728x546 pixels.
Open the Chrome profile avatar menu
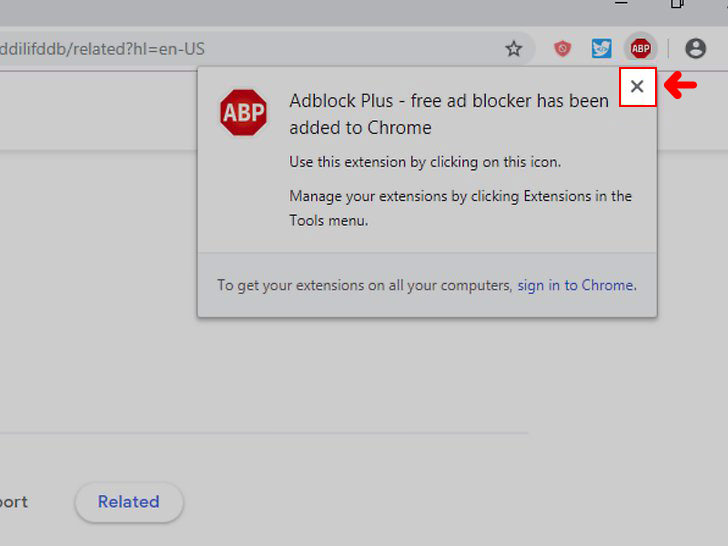tap(695, 48)
